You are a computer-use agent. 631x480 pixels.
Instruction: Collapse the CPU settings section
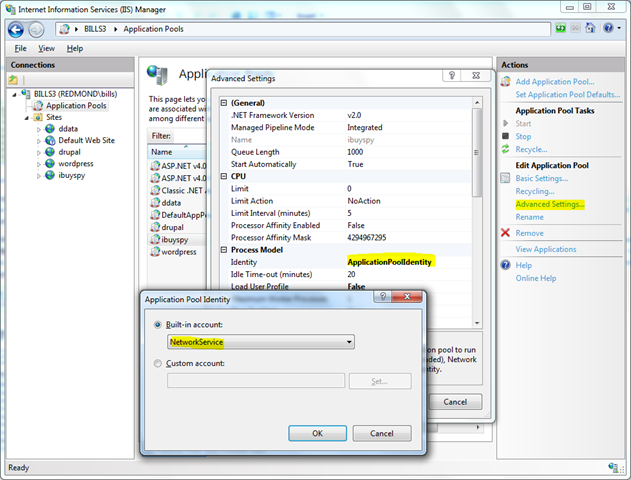(x=224, y=176)
